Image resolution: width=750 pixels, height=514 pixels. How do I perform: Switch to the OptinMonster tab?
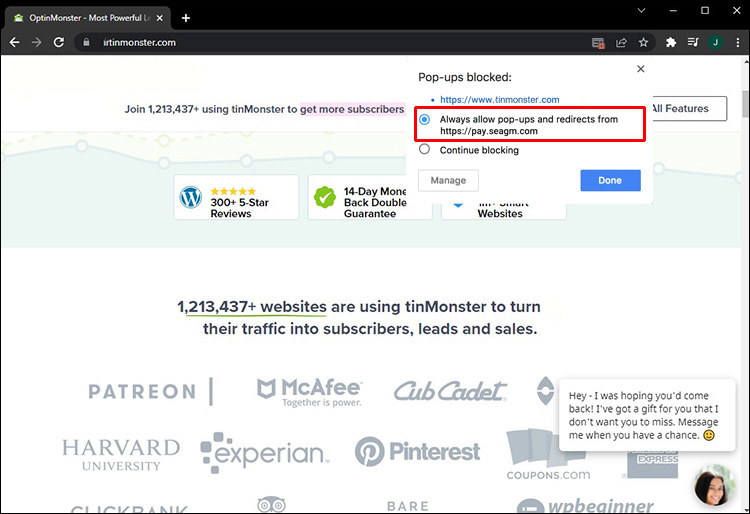pyautogui.click(x=88, y=18)
